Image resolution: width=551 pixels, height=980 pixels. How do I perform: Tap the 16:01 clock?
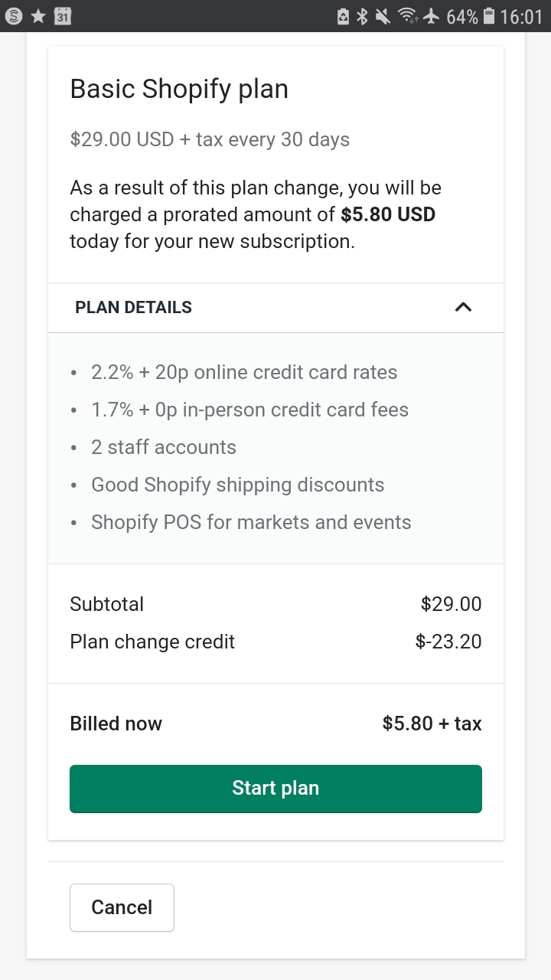pos(521,16)
